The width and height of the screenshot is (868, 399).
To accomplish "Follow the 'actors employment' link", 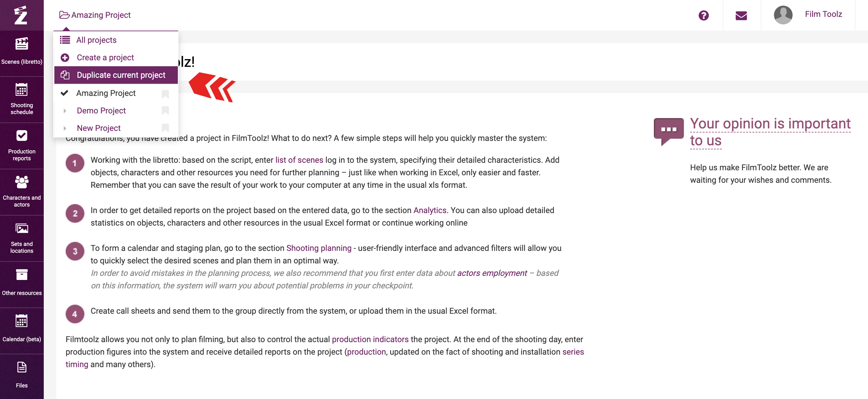I will [492, 273].
